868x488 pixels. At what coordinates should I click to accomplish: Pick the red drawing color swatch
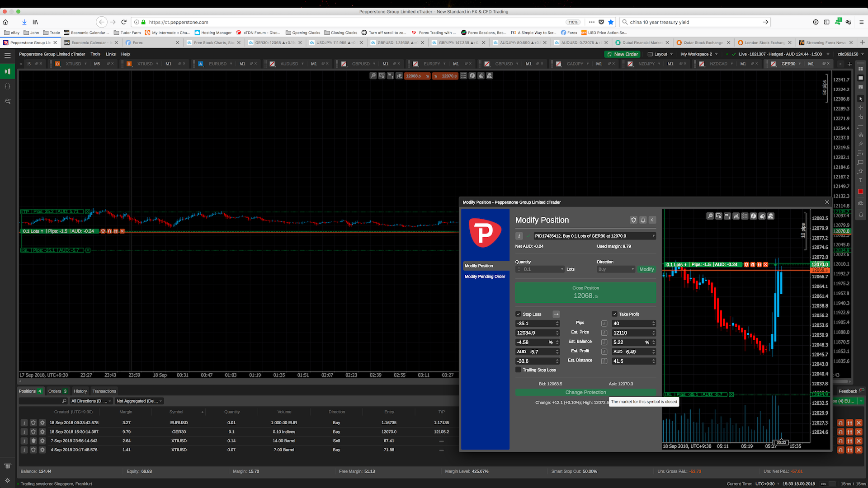(x=860, y=192)
